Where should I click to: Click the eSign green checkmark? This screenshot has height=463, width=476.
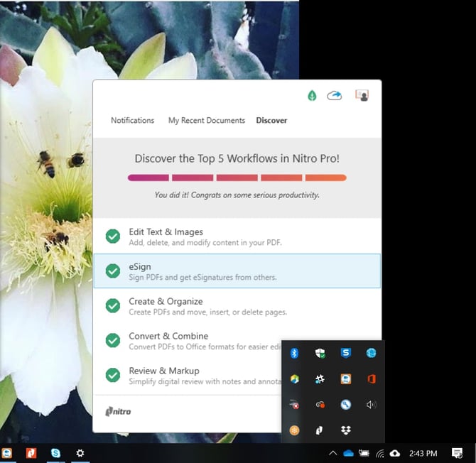(113, 271)
